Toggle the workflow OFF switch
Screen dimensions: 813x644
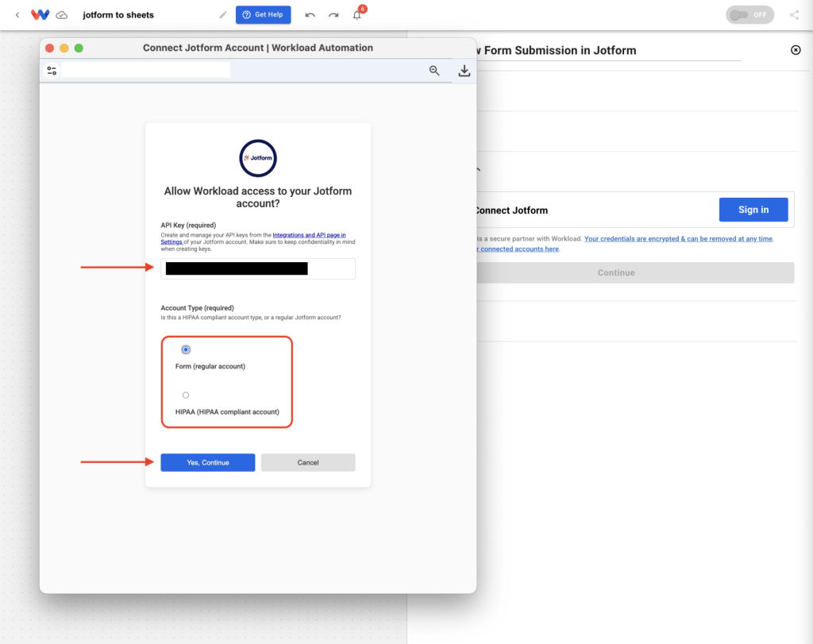coord(749,14)
